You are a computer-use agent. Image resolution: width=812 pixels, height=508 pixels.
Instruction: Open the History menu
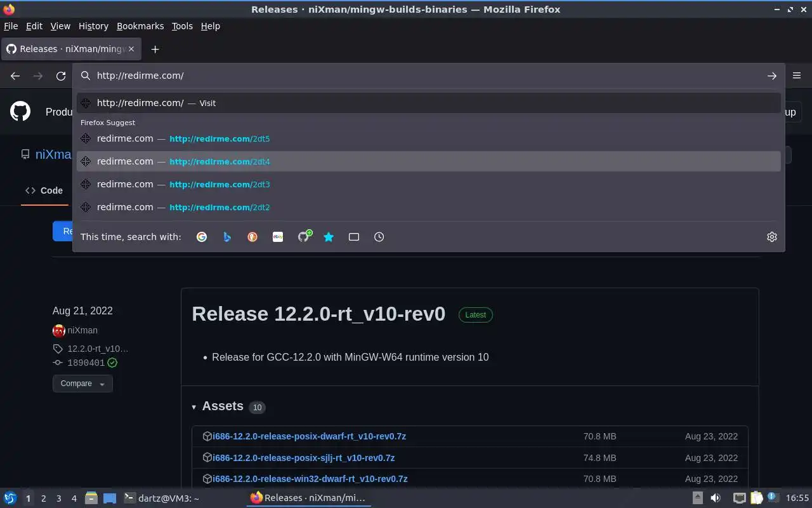click(x=93, y=26)
